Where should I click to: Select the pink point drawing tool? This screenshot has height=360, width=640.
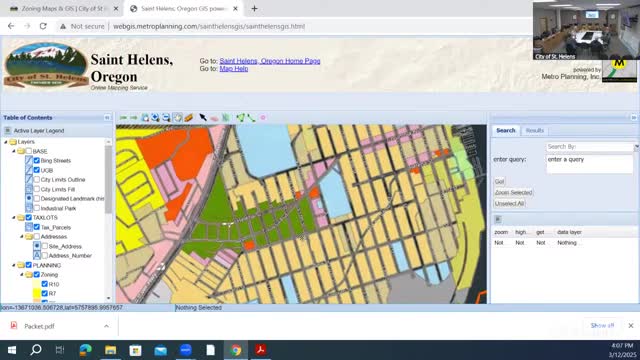(x=263, y=118)
